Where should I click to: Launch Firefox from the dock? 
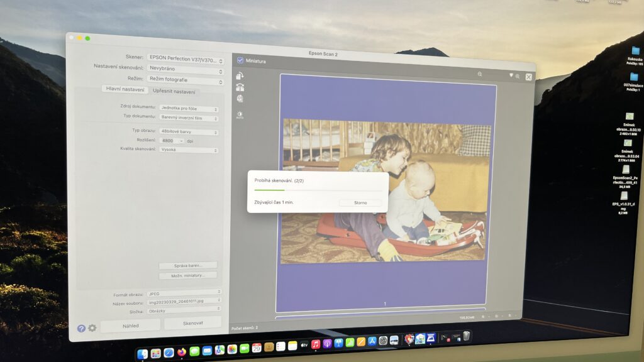(x=182, y=352)
